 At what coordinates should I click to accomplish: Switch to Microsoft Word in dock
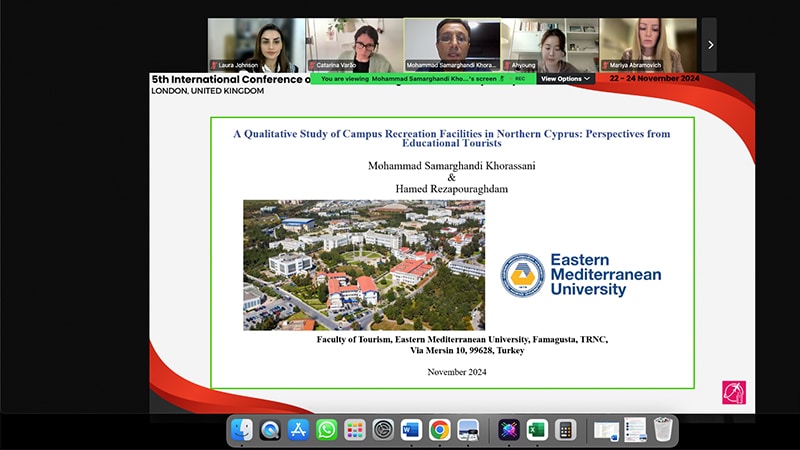(411, 430)
